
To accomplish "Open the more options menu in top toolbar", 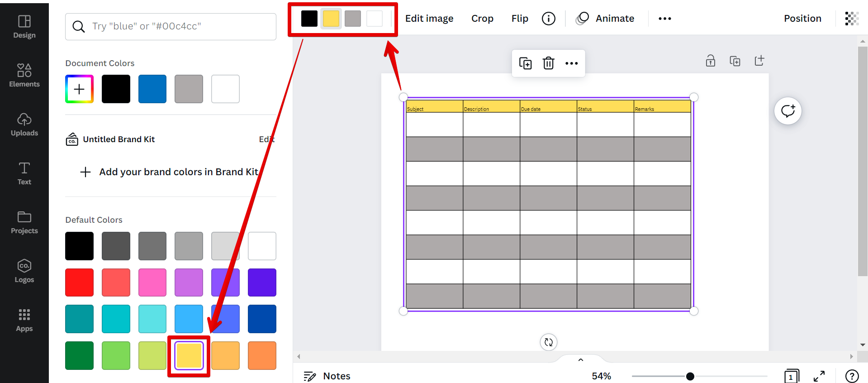I will coord(664,19).
